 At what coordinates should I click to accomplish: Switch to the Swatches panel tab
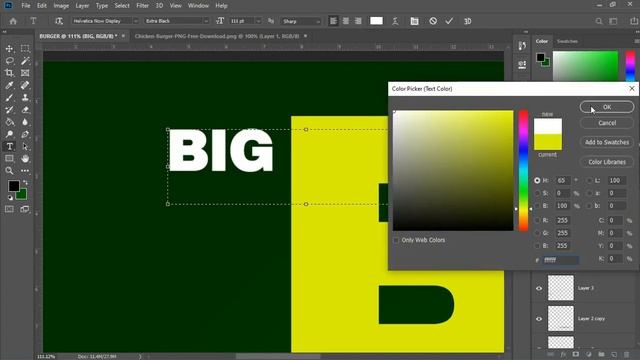coord(567,41)
